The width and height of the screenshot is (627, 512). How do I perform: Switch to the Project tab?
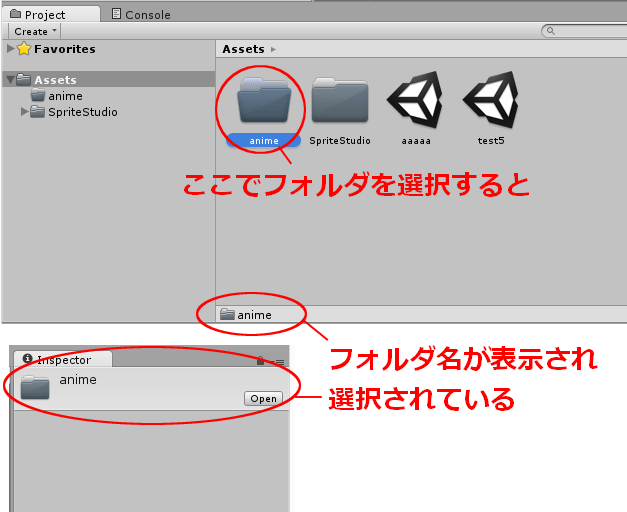pos(50,15)
